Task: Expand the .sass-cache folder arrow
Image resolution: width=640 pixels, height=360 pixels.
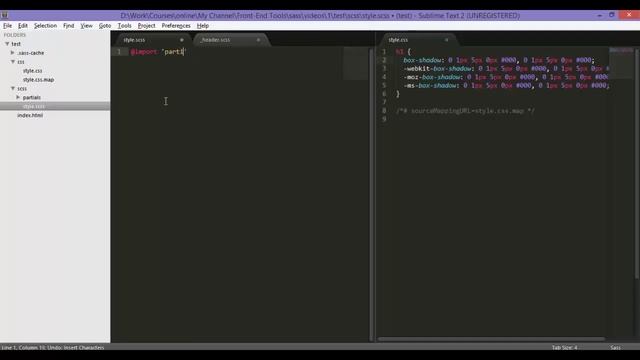Action: (x=13, y=53)
